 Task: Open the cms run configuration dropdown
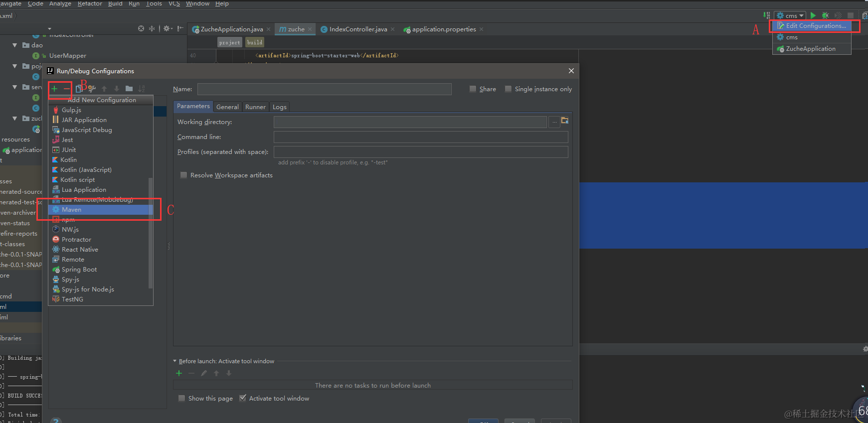pyautogui.click(x=790, y=15)
